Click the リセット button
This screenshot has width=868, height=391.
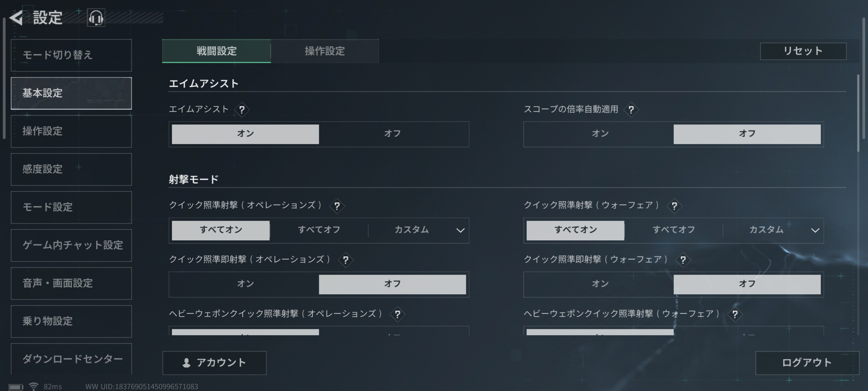click(x=803, y=51)
